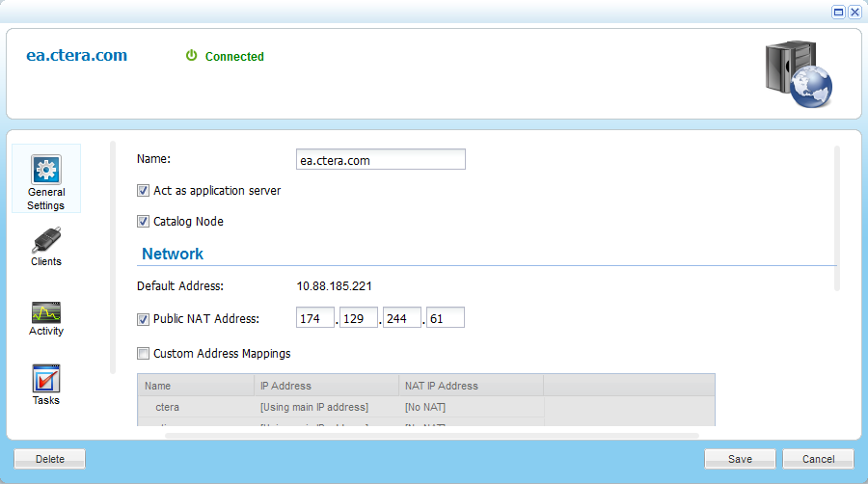Click the server with globe image
Image resolution: width=868 pixels, height=484 pixels.
(x=799, y=73)
